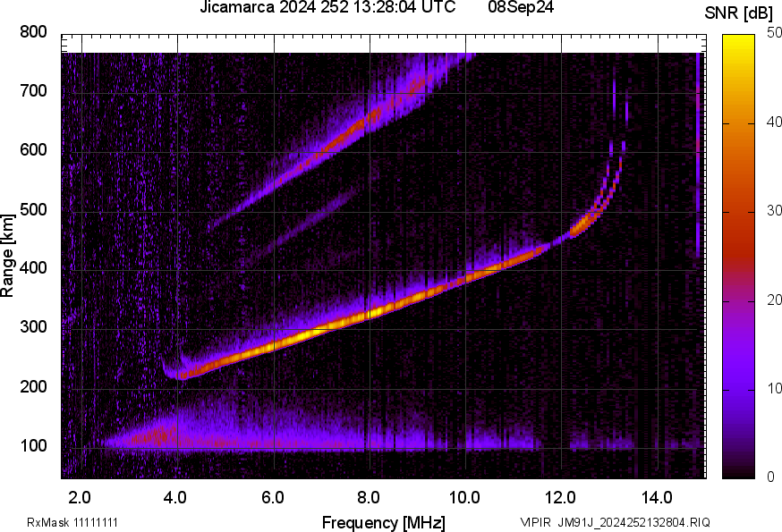Click the 100 tick on range axis
Image resolution: width=782 pixels, height=532 pixels.
click(x=34, y=447)
